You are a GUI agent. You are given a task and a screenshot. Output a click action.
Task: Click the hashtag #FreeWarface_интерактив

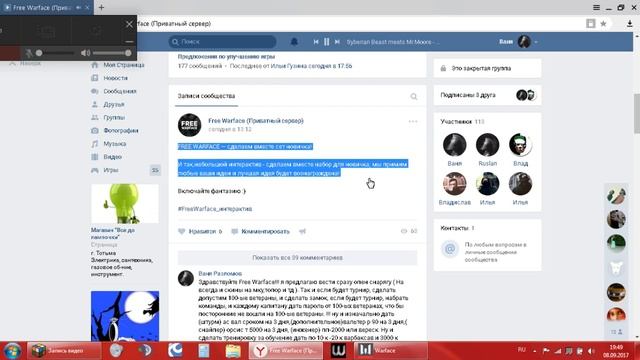pyautogui.click(x=215, y=209)
